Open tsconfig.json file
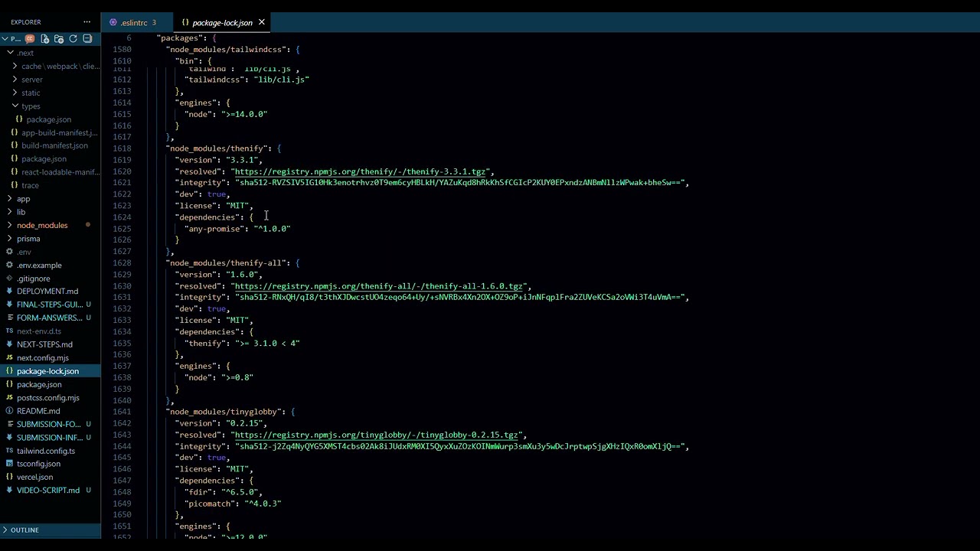980x551 pixels. [x=38, y=464]
